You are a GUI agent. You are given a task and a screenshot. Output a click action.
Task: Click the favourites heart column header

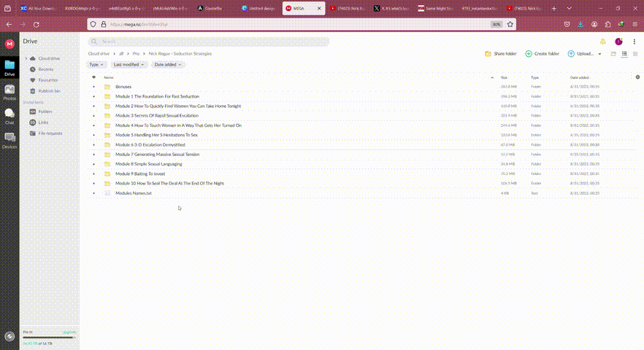93,77
